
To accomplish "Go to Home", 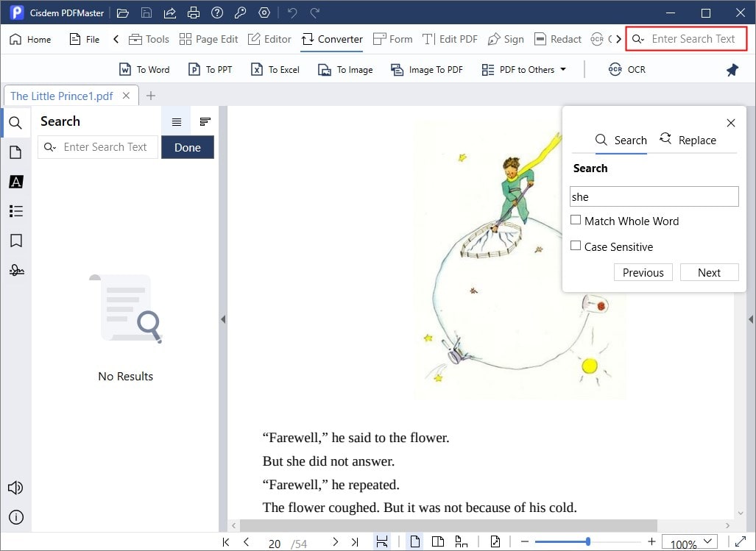I will tap(30, 39).
